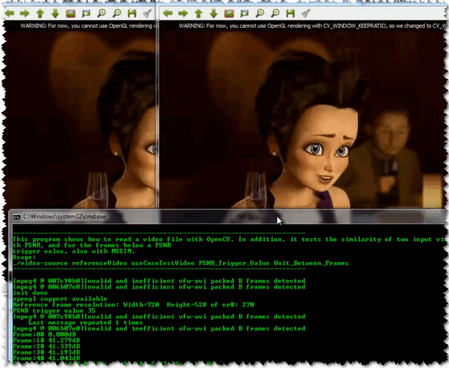Pan up in the right video window toolbar
This screenshot has height=368, width=449.
tap(199, 13)
